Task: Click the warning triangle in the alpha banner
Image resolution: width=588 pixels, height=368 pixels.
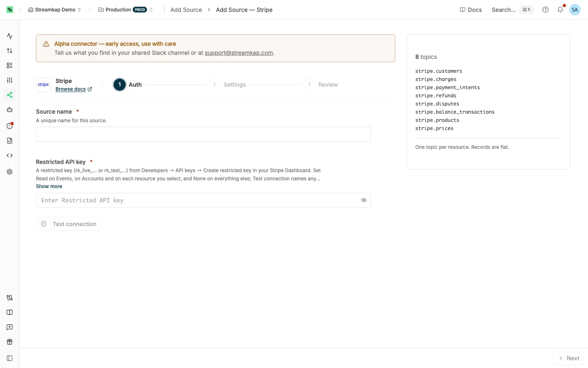Action: click(x=46, y=44)
